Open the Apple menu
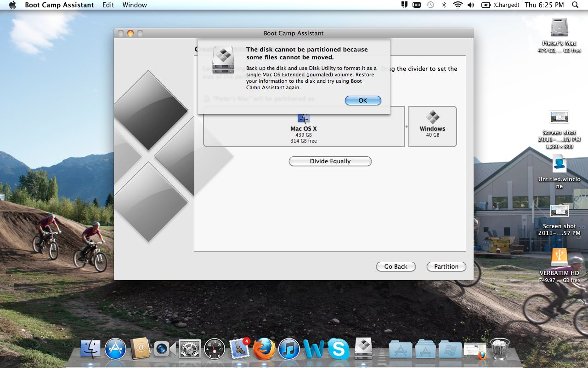588x368 pixels. (12, 5)
